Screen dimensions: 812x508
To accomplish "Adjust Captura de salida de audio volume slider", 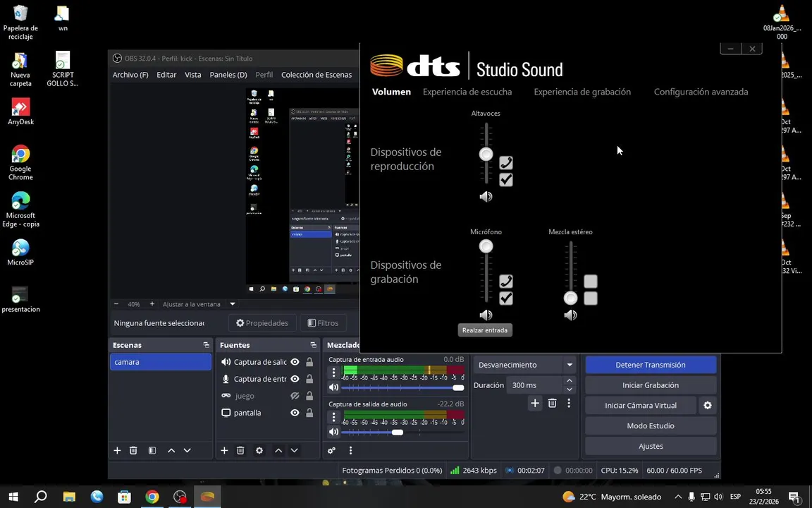I will coord(398,432).
